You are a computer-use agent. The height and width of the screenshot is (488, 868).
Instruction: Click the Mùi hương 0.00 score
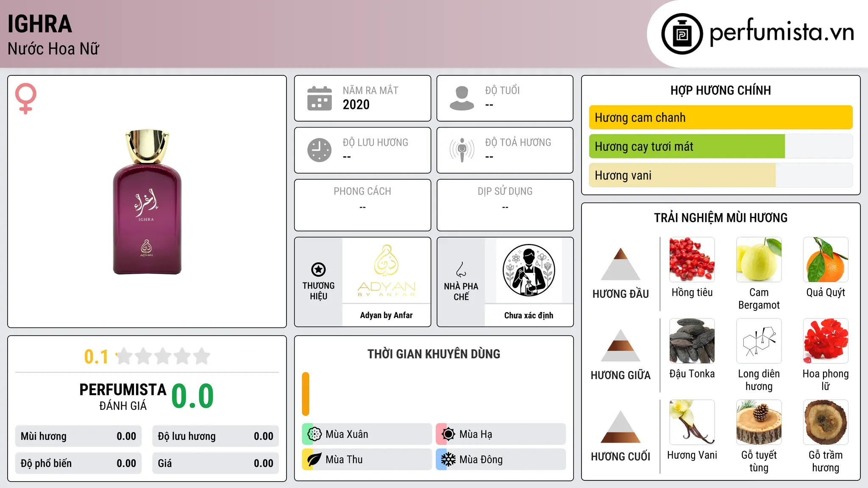pyautogui.click(x=78, y=436)
